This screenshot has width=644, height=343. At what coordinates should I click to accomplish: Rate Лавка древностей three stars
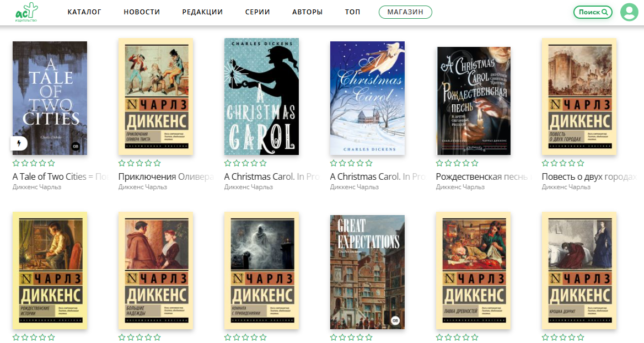[457, 337]
